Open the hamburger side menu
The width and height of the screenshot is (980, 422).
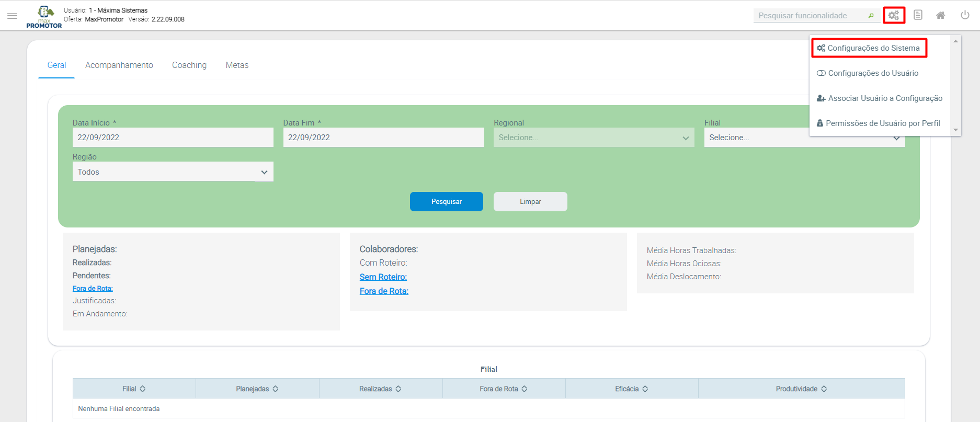(12, 16)
